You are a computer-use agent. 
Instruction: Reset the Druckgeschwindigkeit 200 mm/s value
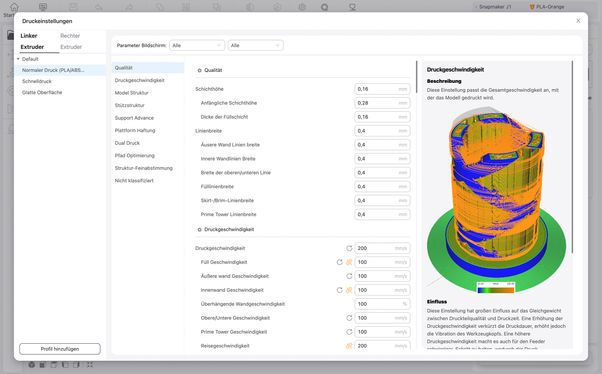point(349,248)
